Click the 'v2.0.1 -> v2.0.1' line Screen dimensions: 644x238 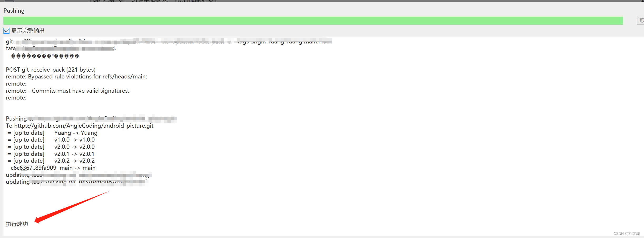tap(51, 154)
